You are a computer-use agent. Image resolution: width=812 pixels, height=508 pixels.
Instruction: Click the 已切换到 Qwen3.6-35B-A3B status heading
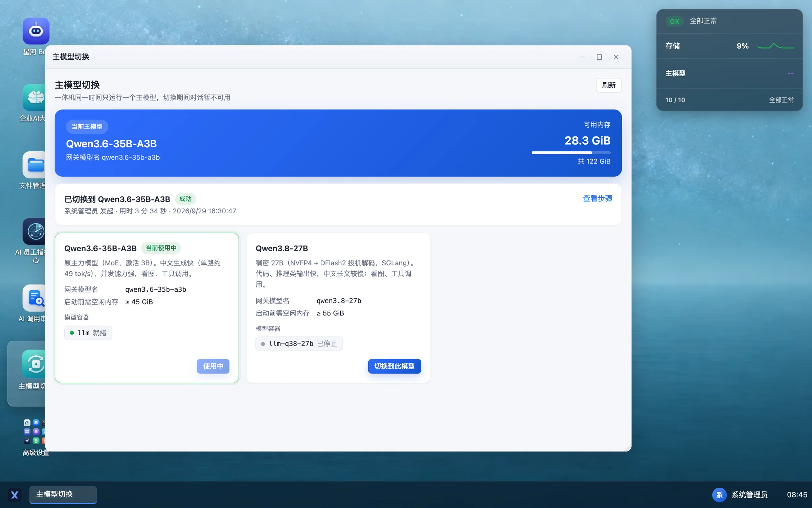117,199
